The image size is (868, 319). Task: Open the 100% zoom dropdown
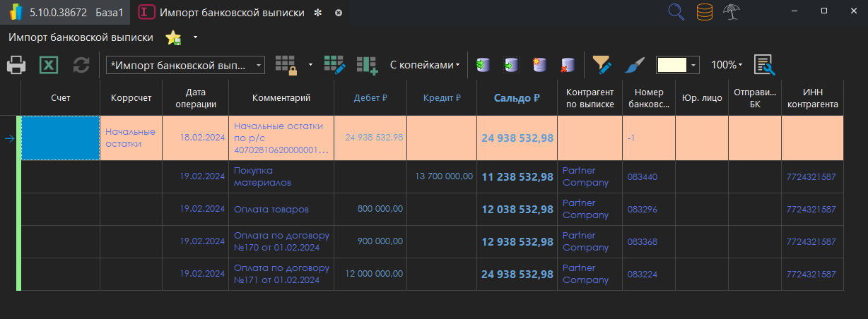pyautogui.click(x=727, y=65)
